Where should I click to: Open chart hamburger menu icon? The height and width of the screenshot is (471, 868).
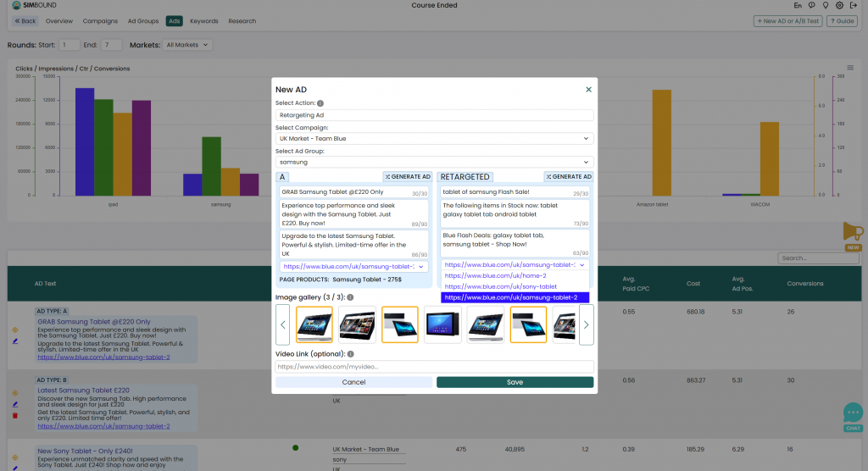850,68
